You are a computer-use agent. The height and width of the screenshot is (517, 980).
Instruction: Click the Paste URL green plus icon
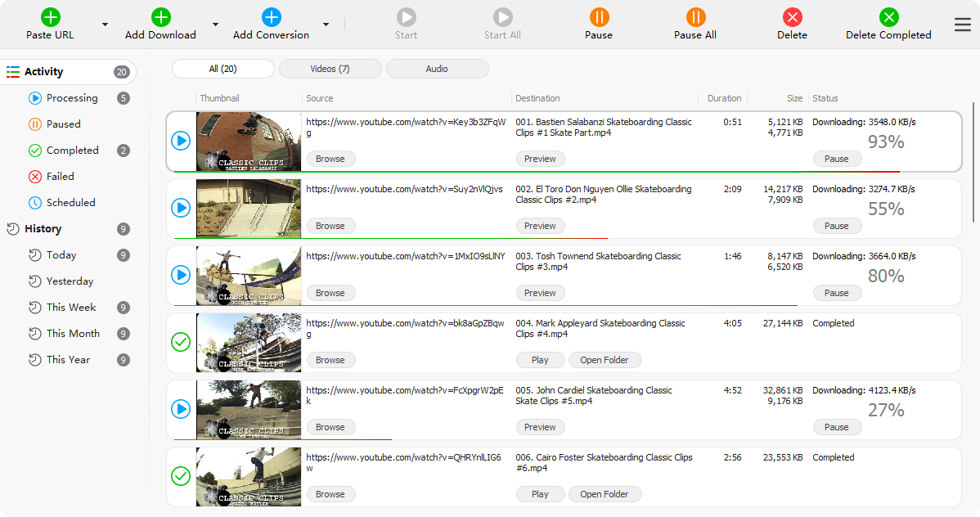point(50,16)
